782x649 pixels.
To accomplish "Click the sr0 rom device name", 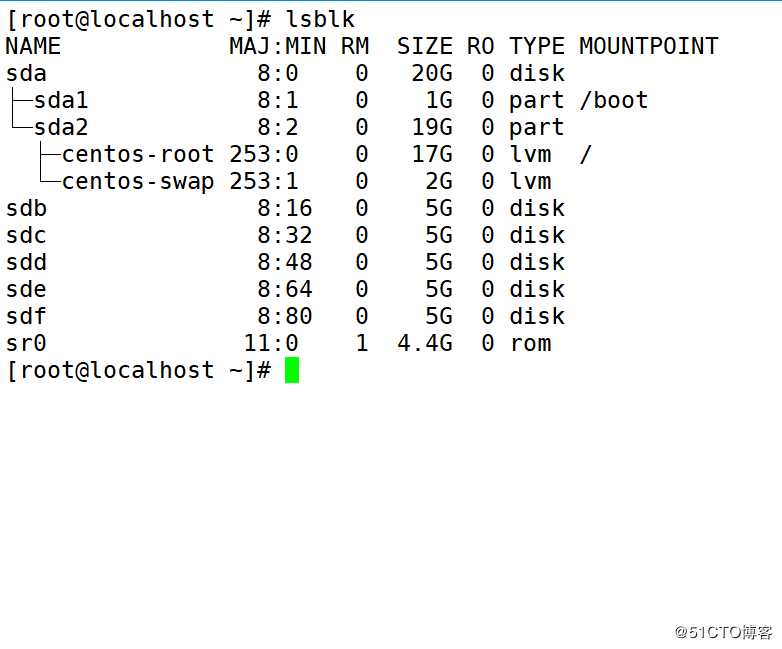I will click(26, 343).
